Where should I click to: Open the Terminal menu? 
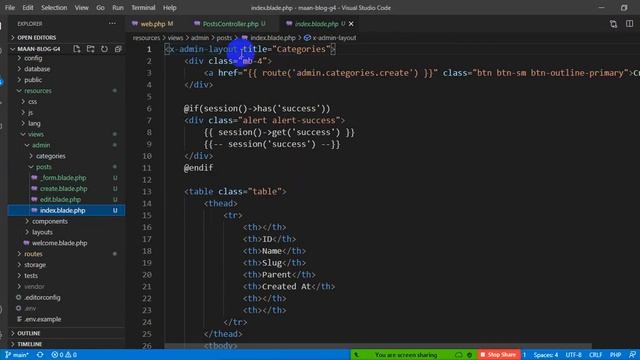click(x=143, y=8)
